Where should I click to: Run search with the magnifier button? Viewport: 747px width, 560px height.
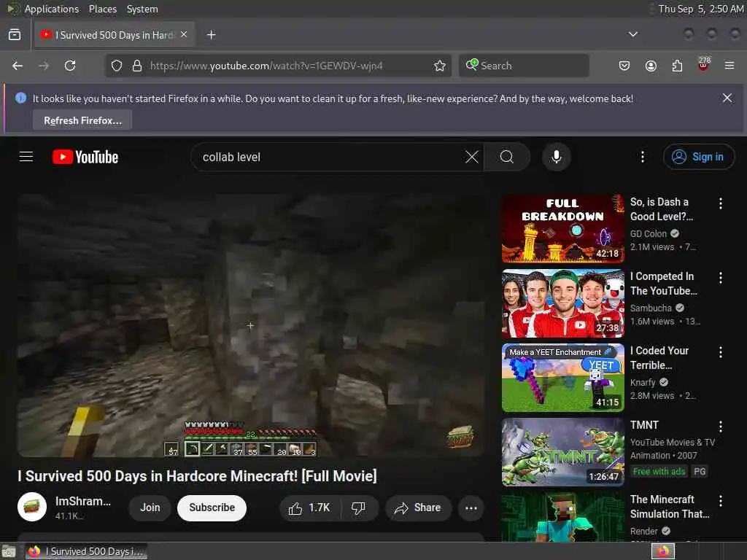(507, 157)
